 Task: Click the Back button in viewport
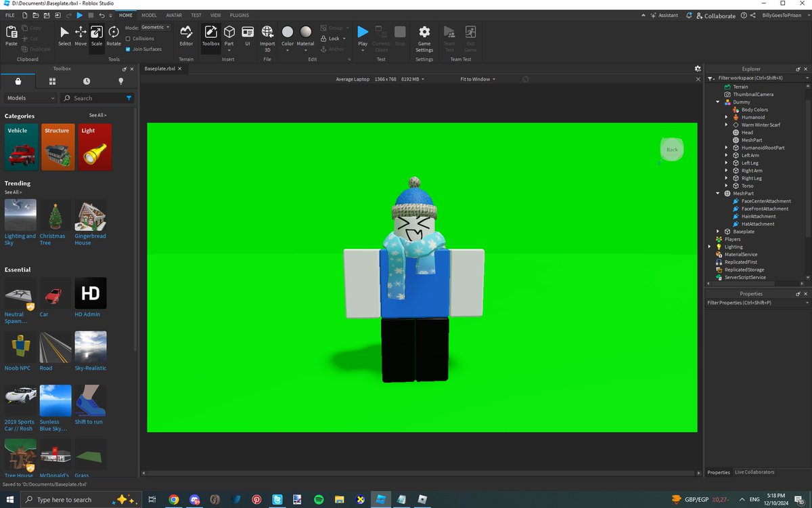672,150
